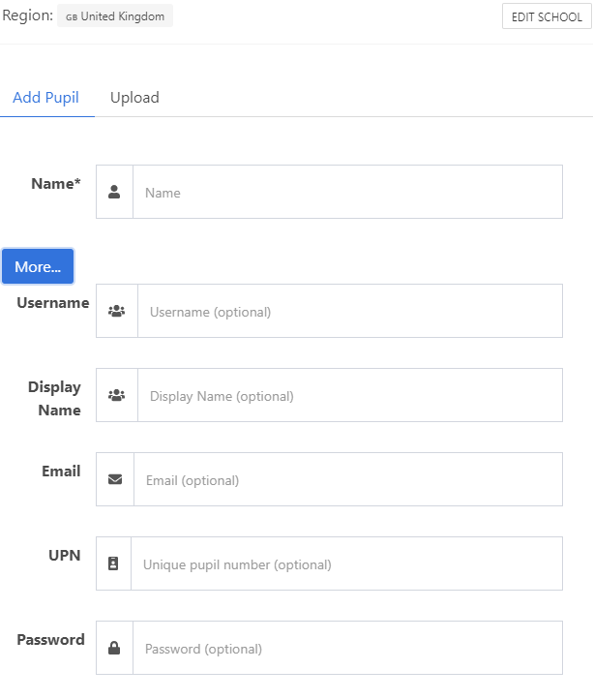
Task: Click the group icon beside Username field
Action: pyautogui.click(x=117, y=311)
